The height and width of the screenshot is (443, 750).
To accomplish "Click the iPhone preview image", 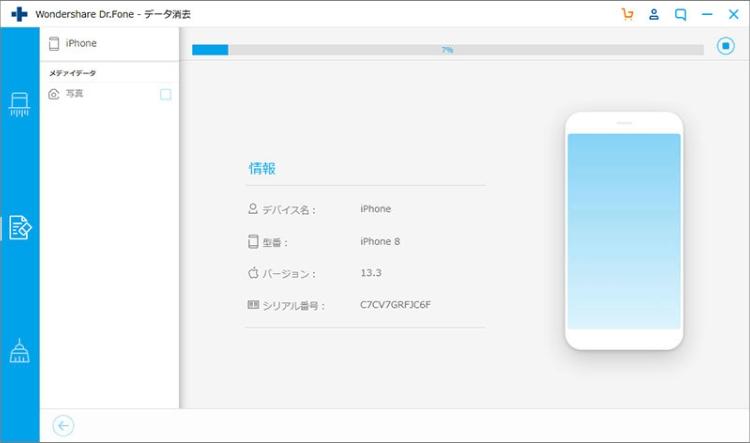I will click(624, 230).
